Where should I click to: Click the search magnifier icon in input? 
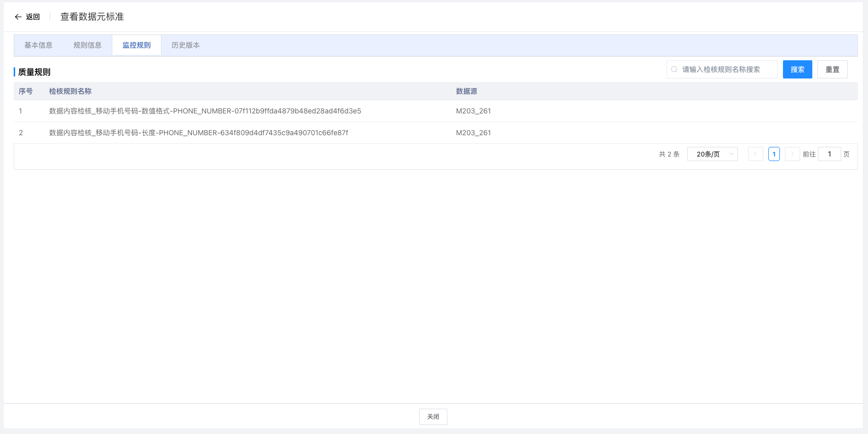(x=674, y=69)
